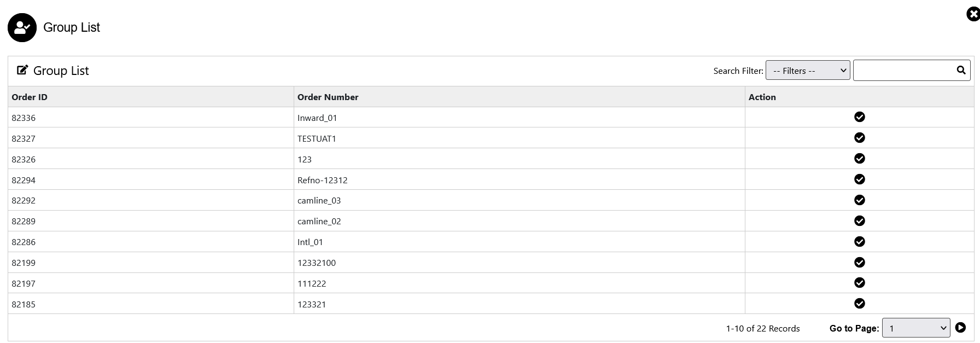Viewport: 980px width, 343px height.
Task: Select order TESTUAT1 check icon
Action: 860,138
